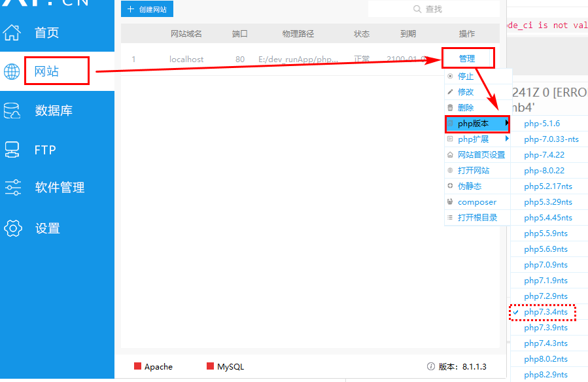Choose 删除 from the context menu

pyautogui.click(x=477, y=107)
